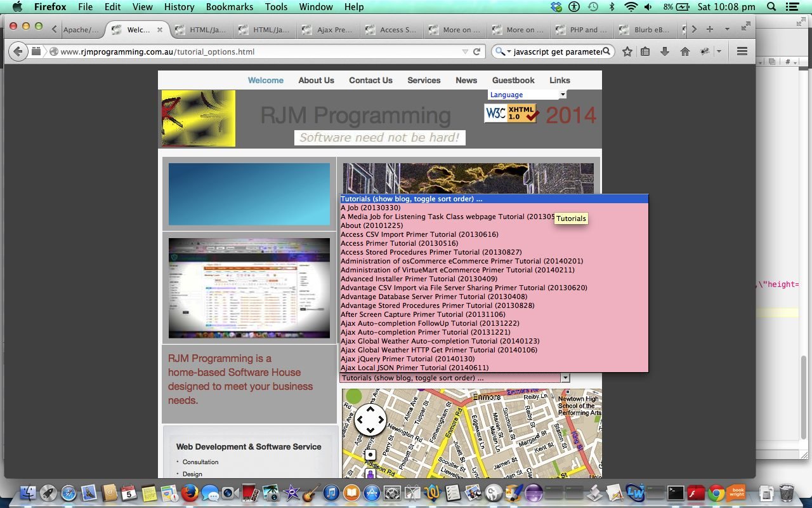Image resolution: width=812 pixels, height=508 pixels.
Task: Close the Welcome tab
Action: 160,30
